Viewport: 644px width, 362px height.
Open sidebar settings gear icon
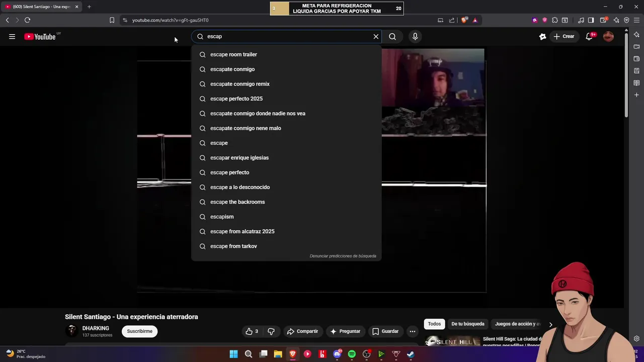tap(636, 338)
